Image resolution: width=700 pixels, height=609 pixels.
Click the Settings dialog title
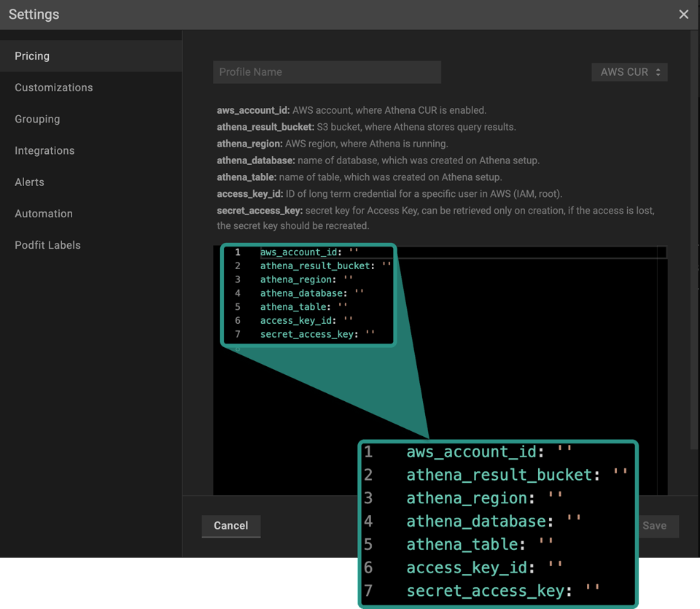pyautogui.click(x=34, y=15)
